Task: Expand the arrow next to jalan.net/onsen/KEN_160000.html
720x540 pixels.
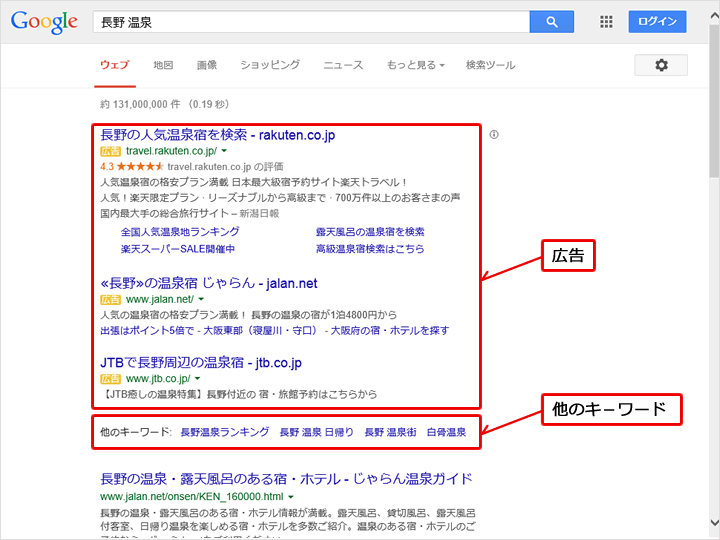Action: [291, 497]
